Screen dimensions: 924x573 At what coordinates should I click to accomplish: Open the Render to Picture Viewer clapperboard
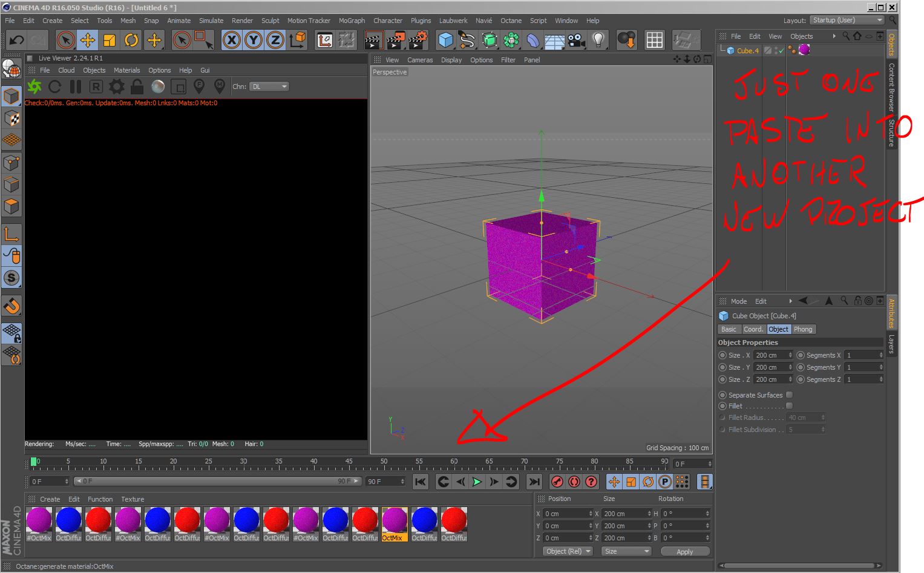coord(395,41)
